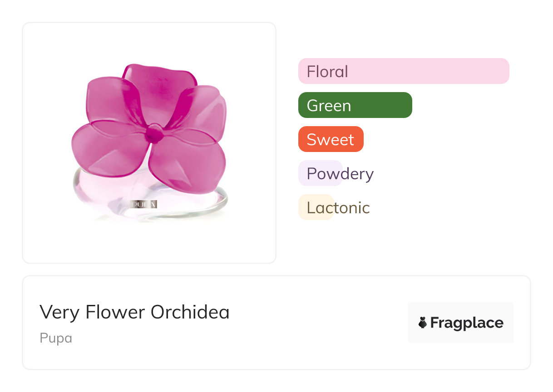Screen dimensions: 553x392
Task: Select the Lactonic accord bar
Action: tap(316, 207)
